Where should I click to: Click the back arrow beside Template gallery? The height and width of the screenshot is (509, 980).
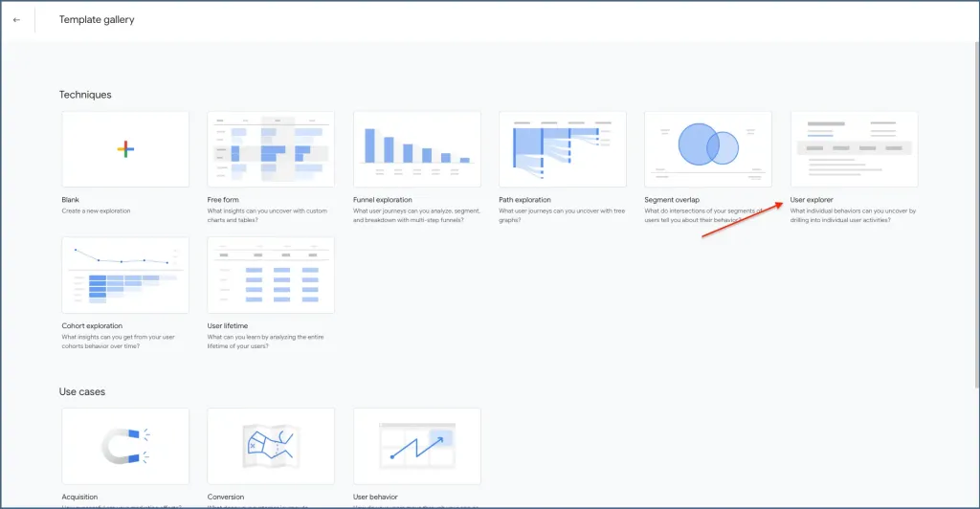tap(17, 20)
